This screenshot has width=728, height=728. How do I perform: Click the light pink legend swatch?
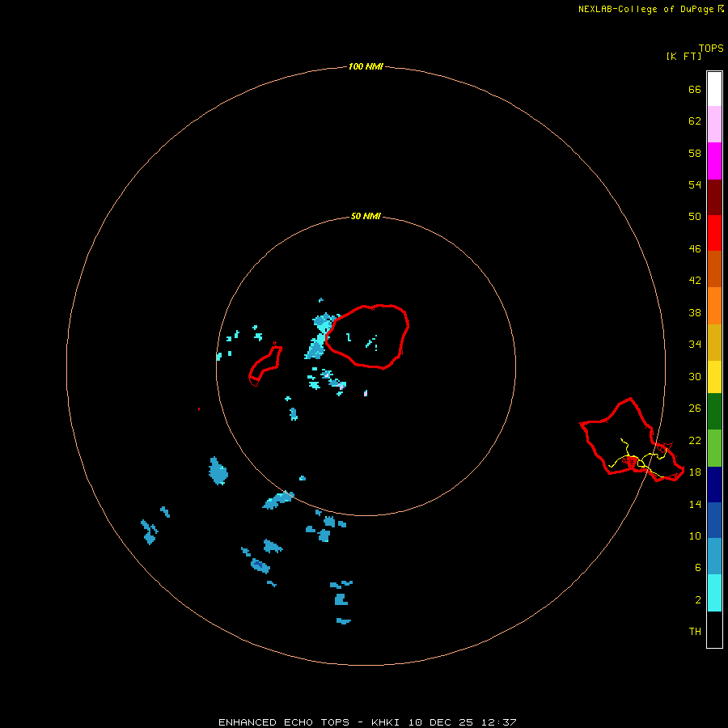pos(714,124)
